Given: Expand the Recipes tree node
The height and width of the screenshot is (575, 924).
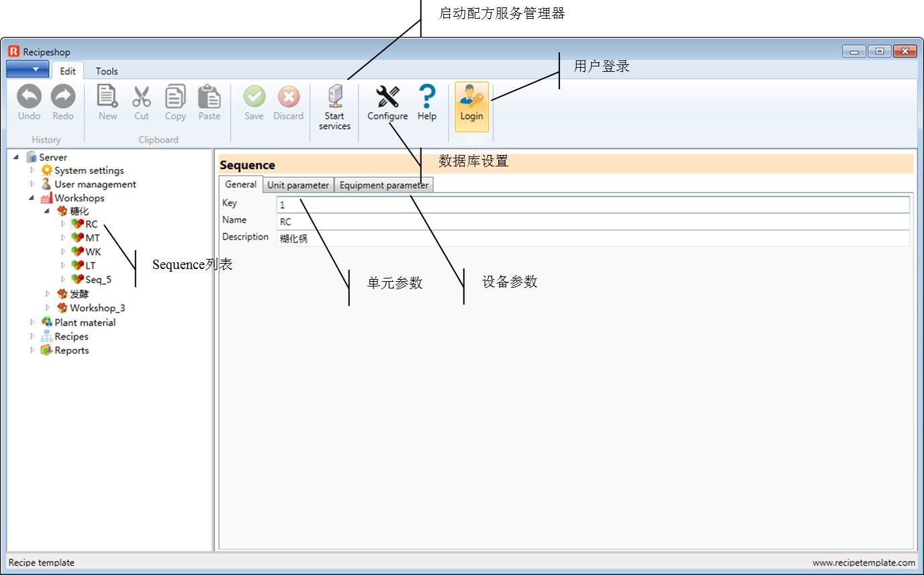Looking at the screenshot, I should tap(32, 336).
